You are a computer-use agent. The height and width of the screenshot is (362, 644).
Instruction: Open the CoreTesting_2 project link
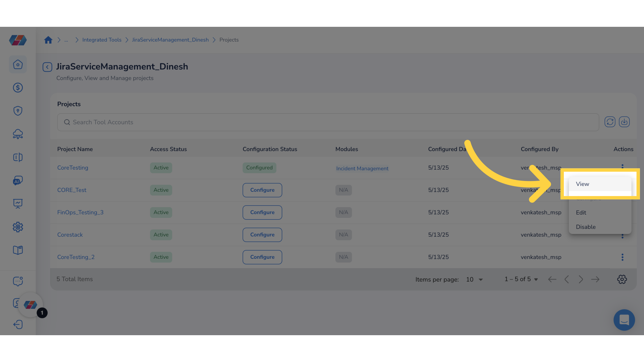click(x=76, y=257)
